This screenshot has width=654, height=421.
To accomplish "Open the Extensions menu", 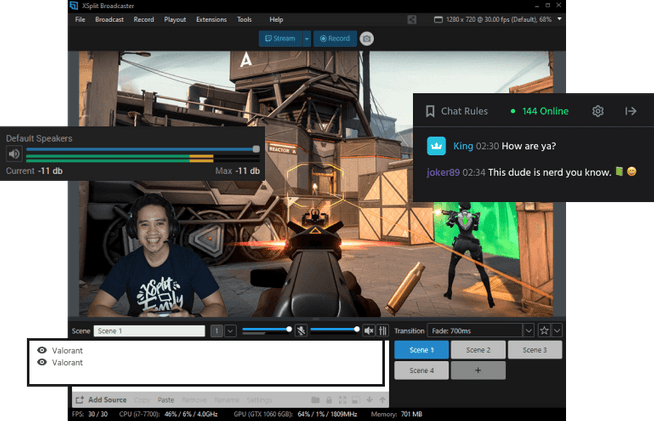I will 211,20.
